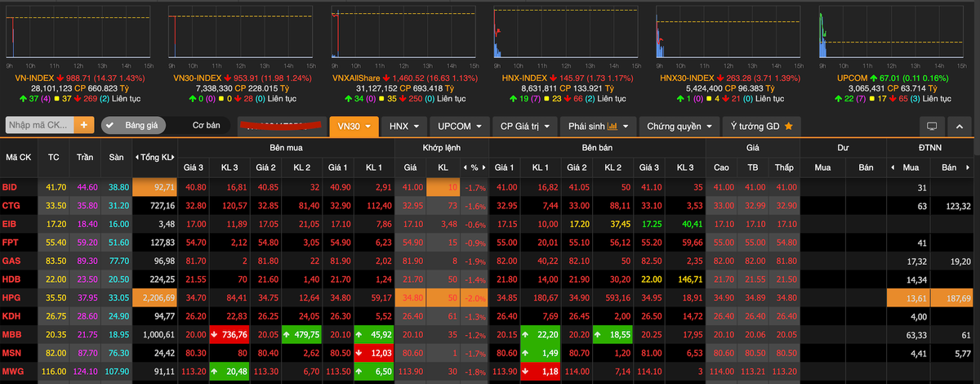Image resolution: width=980 pixels, height=384 pixels.
Task: Expand the UPCOM dropdown menu
Action: point(460,127)
